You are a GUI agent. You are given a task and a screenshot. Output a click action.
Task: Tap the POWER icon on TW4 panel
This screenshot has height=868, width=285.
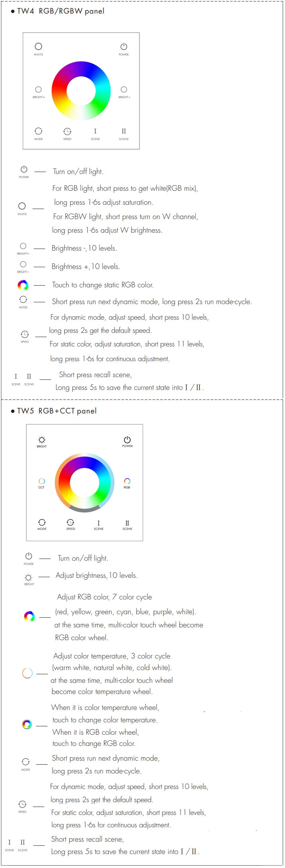124,47
